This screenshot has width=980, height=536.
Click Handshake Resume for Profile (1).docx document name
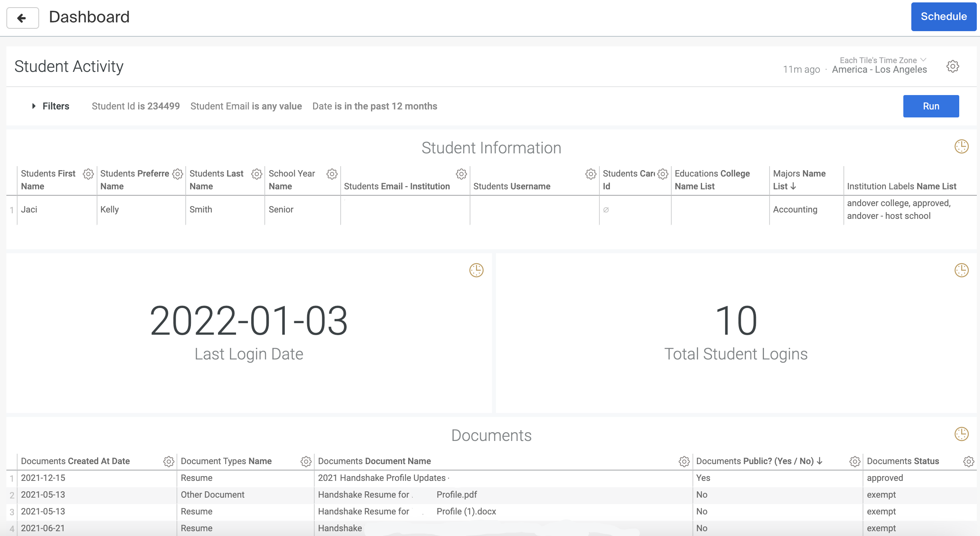407,512
